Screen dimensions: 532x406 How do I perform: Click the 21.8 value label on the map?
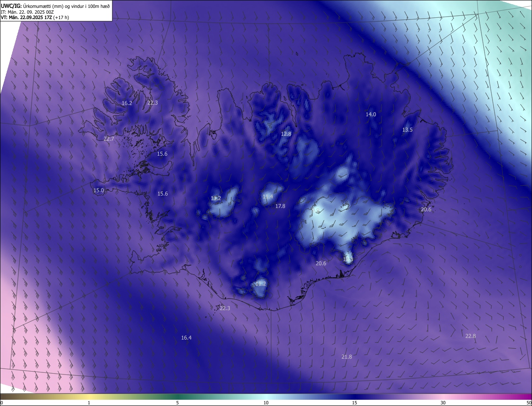point(347,357)
